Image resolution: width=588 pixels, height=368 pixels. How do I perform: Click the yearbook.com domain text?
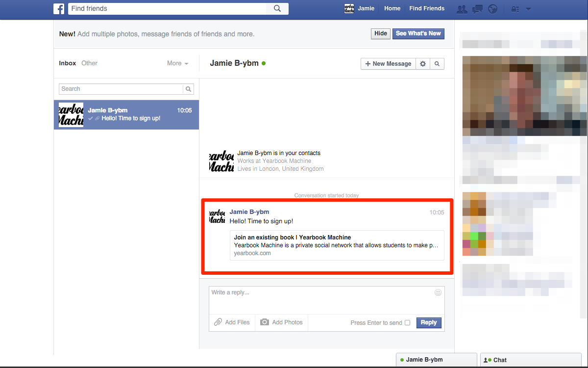click(x=252, y=253)
